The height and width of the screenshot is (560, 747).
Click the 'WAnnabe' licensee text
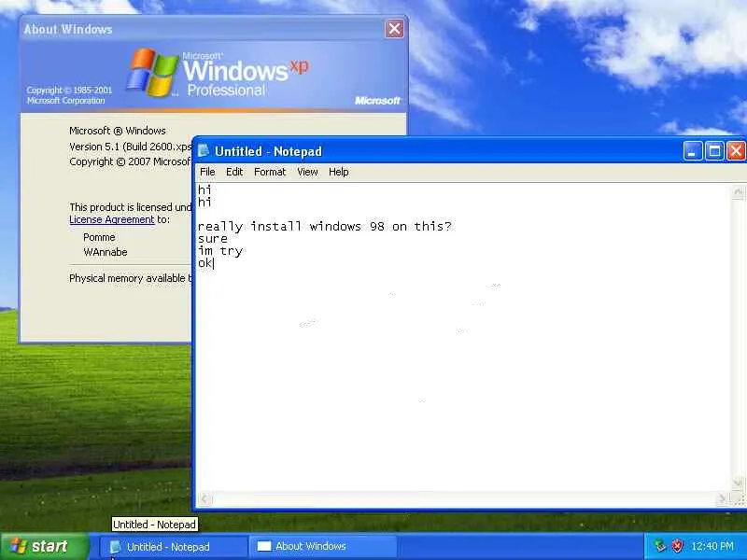point(106,252)
